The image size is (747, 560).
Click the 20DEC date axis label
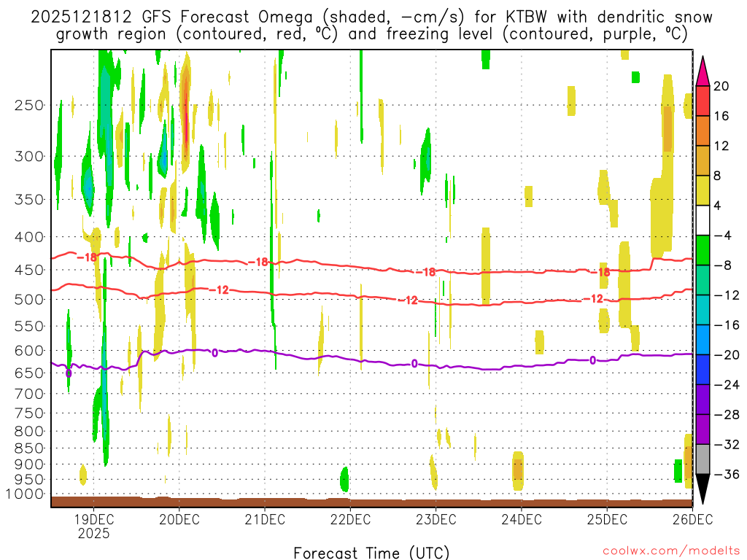[x=179, y=519]
